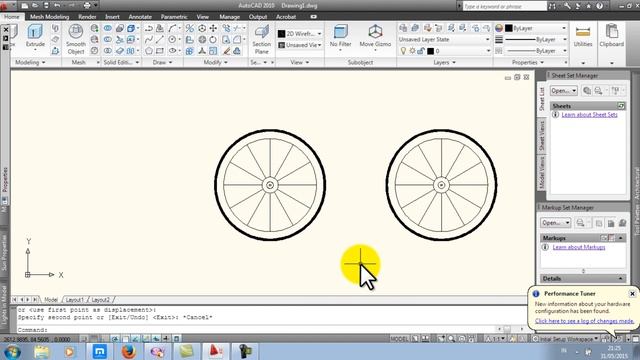Expand the Draw panel
The image size is (640, 360).
coord(162,62)
